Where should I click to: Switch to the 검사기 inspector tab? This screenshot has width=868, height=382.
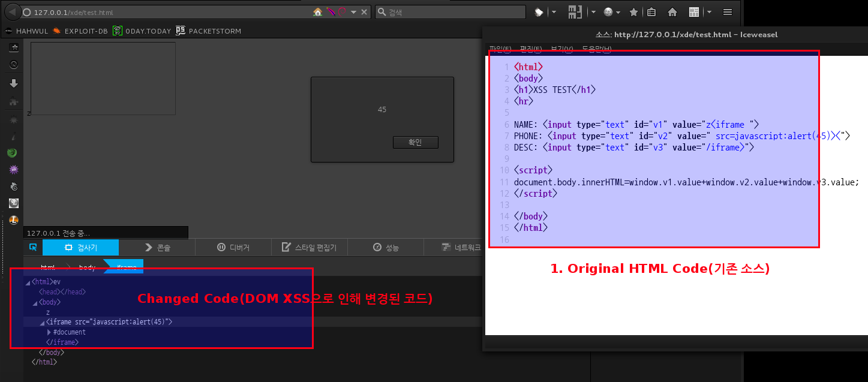(80, 247)
